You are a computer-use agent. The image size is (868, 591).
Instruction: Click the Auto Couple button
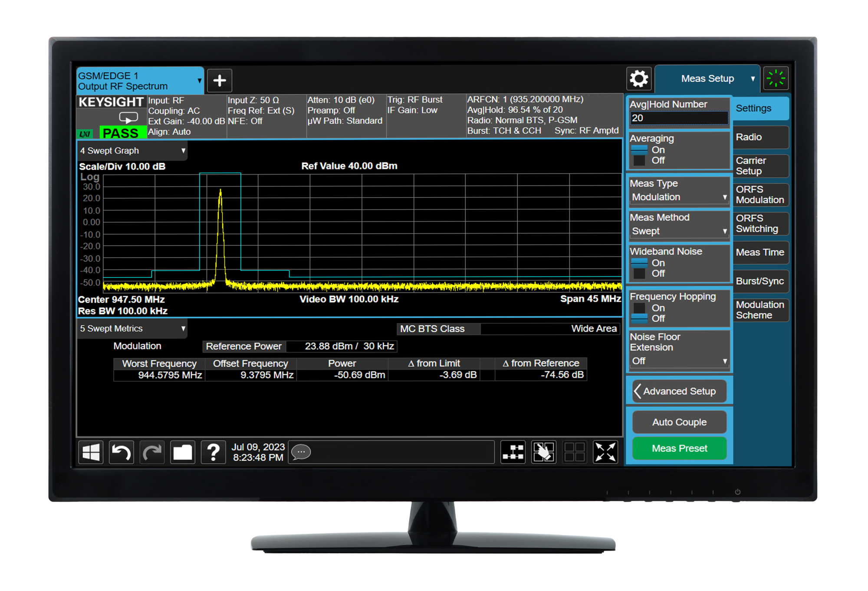point(679,422)
